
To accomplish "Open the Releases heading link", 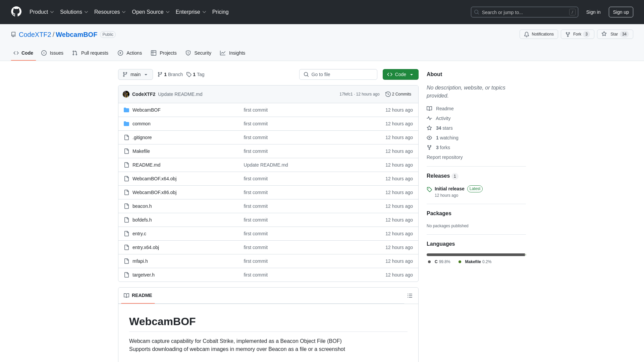I will pyautogui.click(x=442, y=176).
